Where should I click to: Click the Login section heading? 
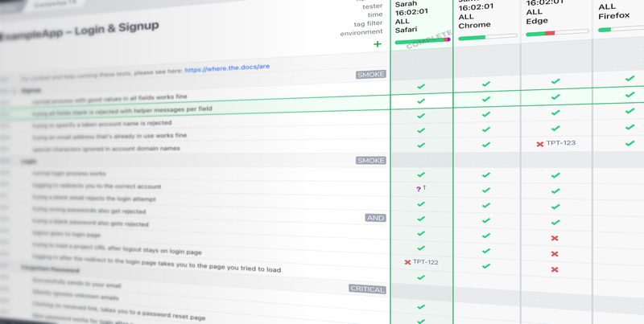(29, 162)
